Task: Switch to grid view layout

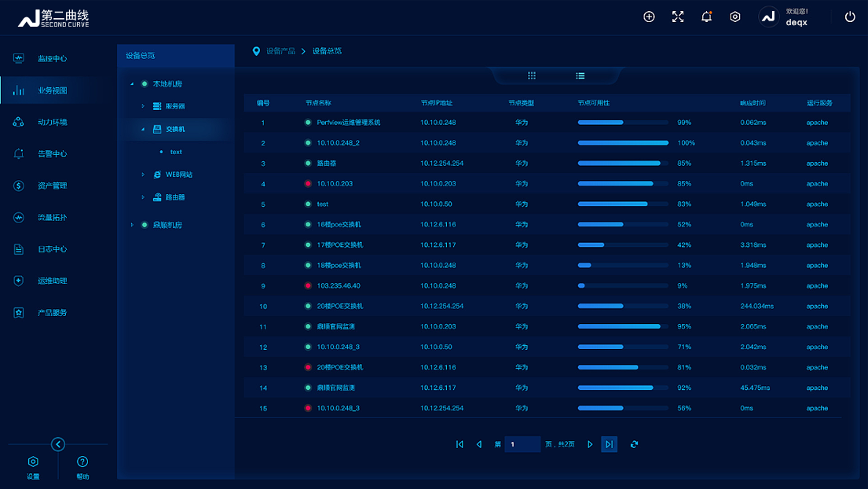Action: click(x=532, y=76)
